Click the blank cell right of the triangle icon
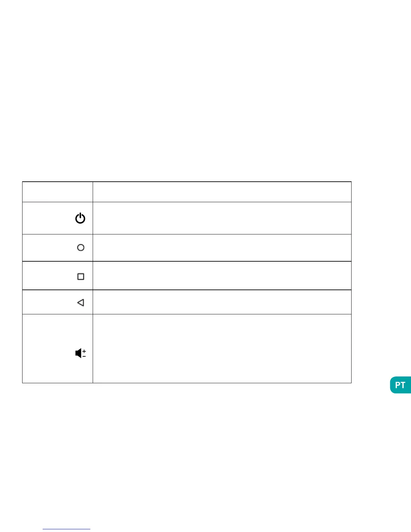 click(222, 302)
